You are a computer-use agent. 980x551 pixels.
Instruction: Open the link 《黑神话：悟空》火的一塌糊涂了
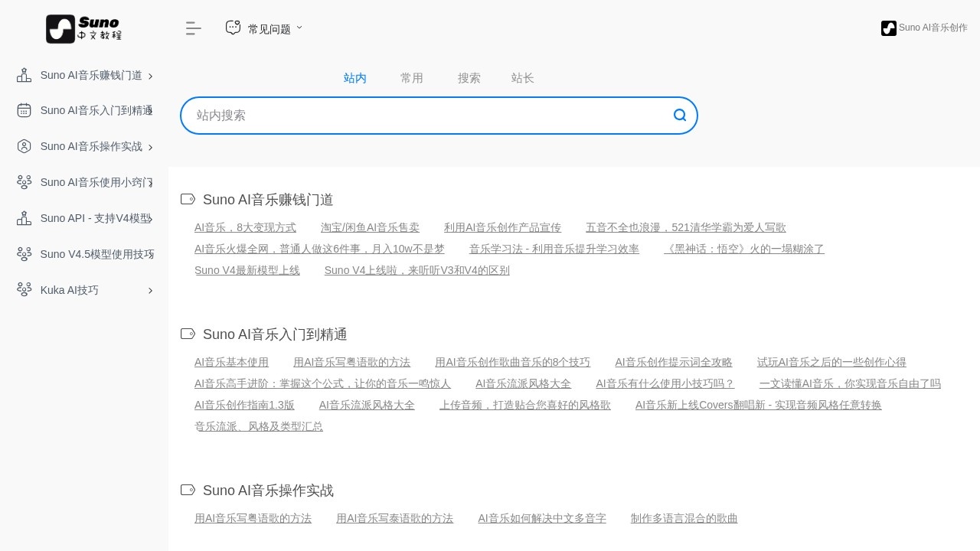coord(744,249)
